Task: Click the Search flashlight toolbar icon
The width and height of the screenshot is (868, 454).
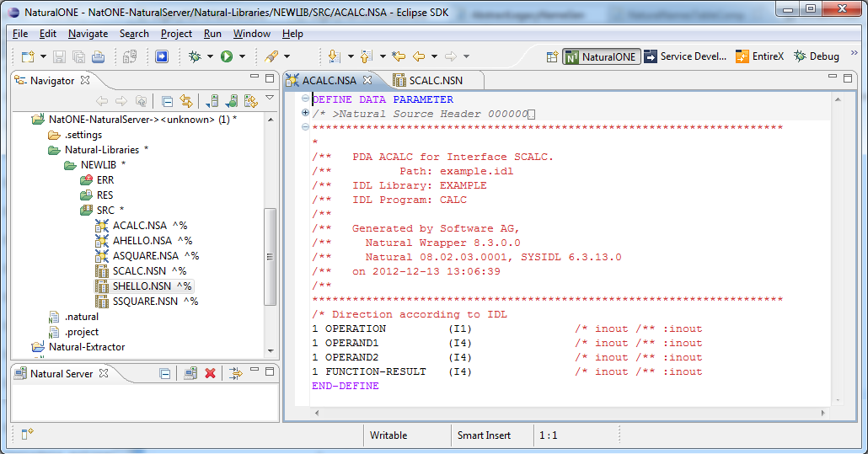Action: click(x=271, y=56)
